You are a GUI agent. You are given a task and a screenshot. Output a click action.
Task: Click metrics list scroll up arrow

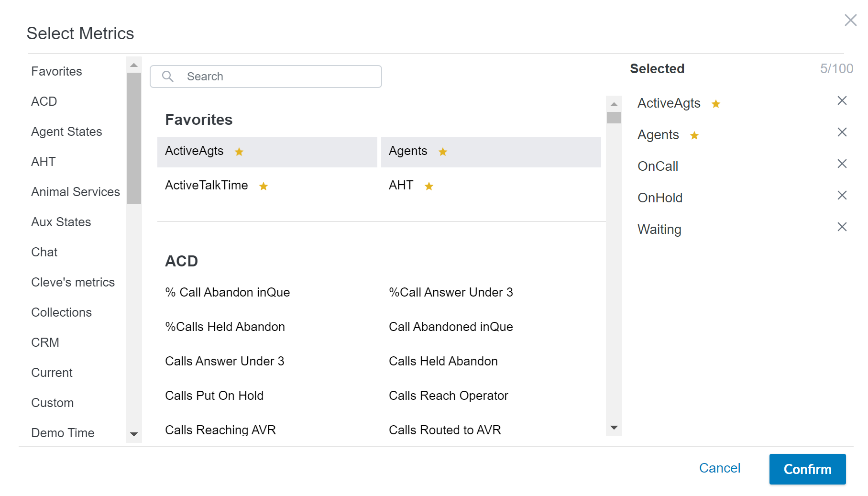614,104
